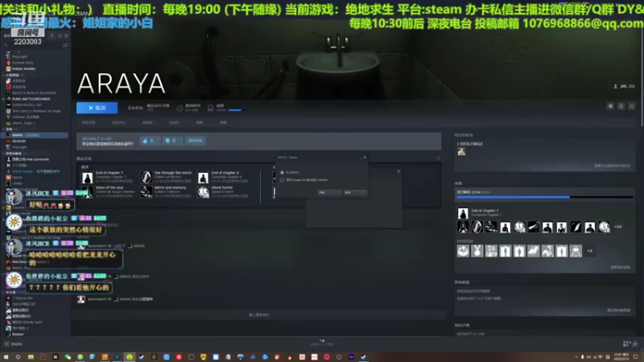Open Voice of the soul achievement
Viewport: 644px width, 362px height.
(108, 191)
